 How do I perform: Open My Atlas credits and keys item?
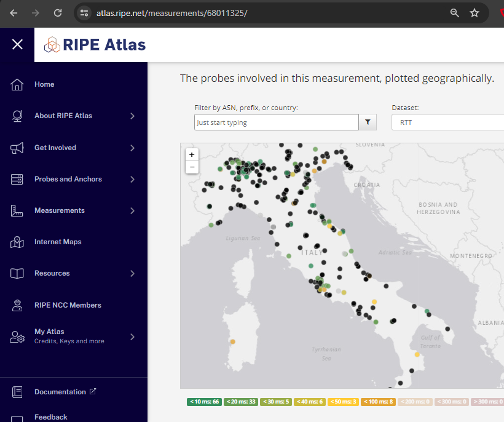click(x=69, y=336)
